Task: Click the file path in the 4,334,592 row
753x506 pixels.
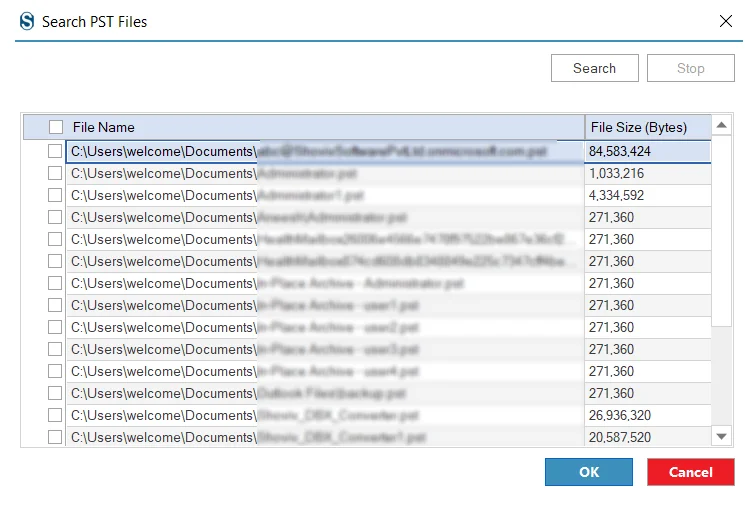Action: [325, 195]
